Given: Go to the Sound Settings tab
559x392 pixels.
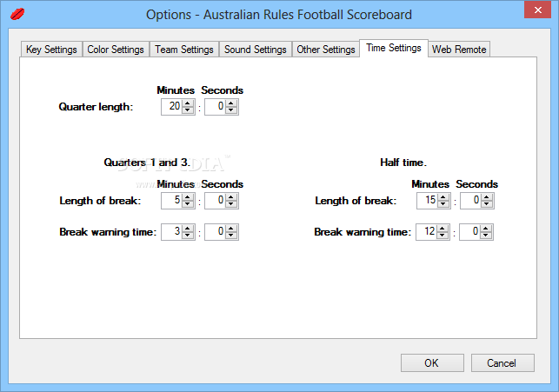Looking at the screenshot, I should pos(255,50).
